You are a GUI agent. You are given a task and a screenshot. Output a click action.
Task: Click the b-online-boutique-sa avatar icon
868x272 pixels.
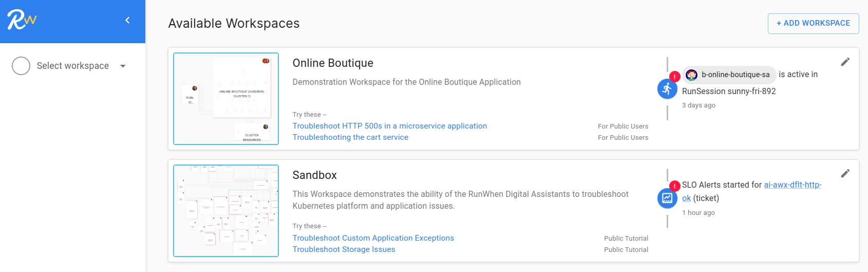(692, 75)
